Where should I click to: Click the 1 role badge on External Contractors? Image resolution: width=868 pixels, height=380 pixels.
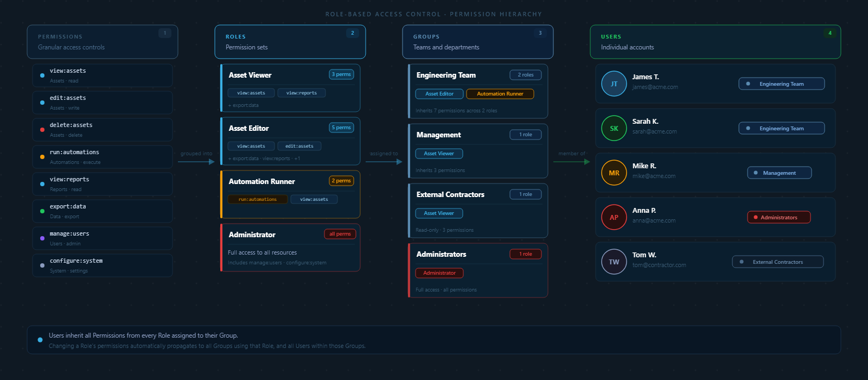coord(526,194)
